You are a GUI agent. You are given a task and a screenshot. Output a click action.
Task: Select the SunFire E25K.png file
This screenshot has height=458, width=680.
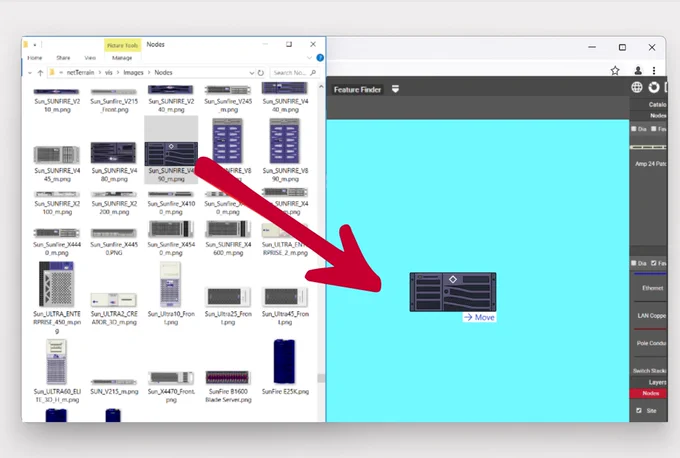285,367
